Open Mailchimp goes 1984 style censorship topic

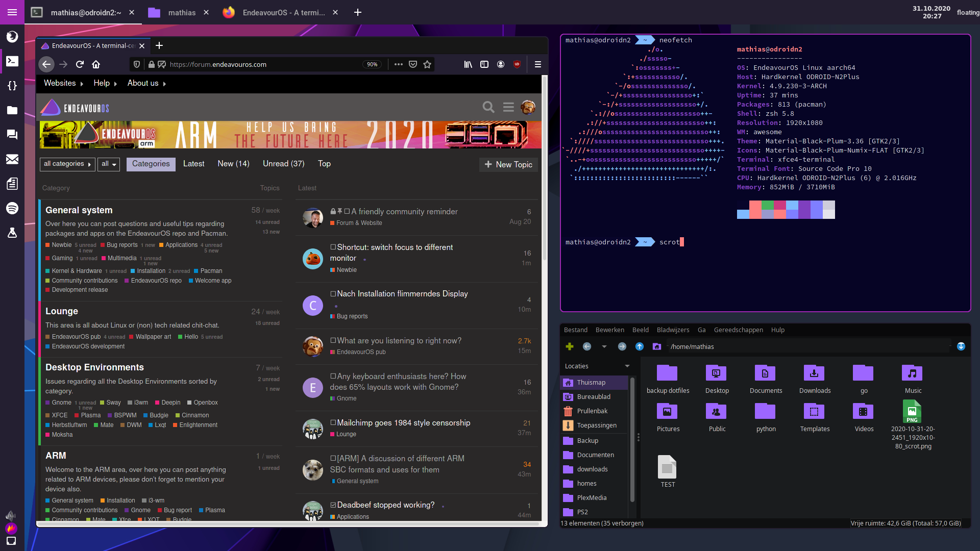(x=403, y=422)
